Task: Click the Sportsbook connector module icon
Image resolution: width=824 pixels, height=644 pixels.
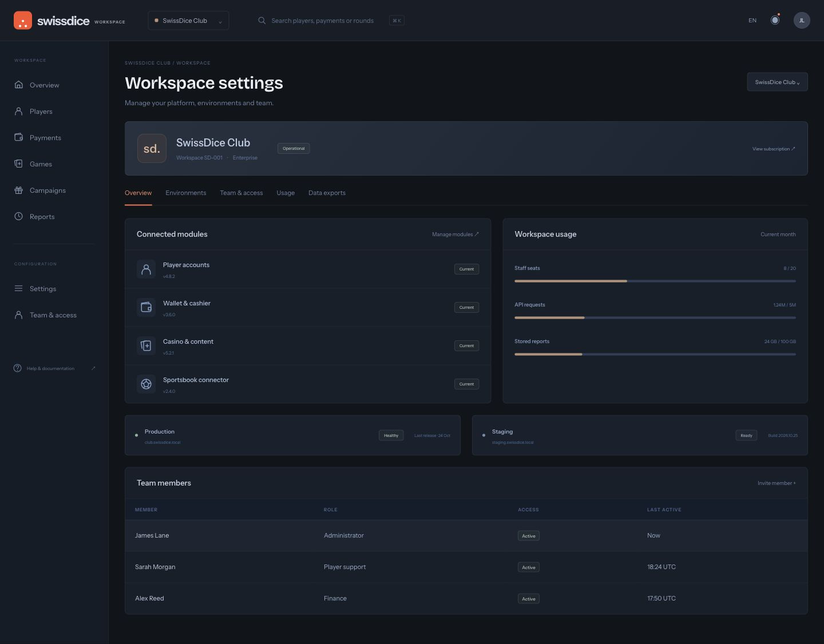Action: pyautogui.click(x=146, y=384)
